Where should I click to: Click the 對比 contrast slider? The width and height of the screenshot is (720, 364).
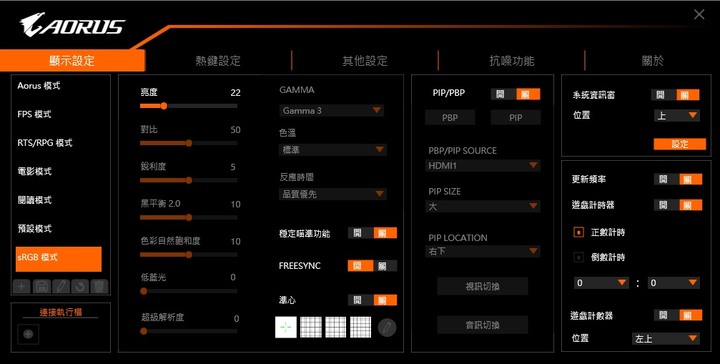coord(189,143)
